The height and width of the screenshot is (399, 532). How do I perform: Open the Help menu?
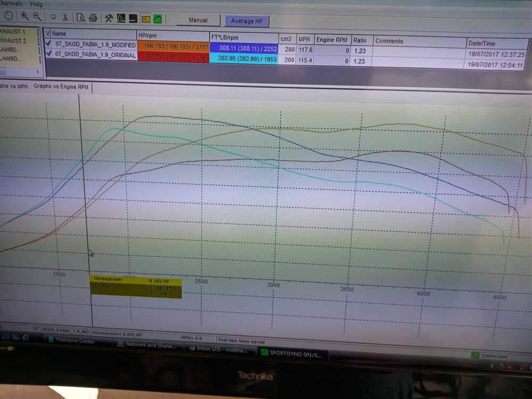(36, 4)
